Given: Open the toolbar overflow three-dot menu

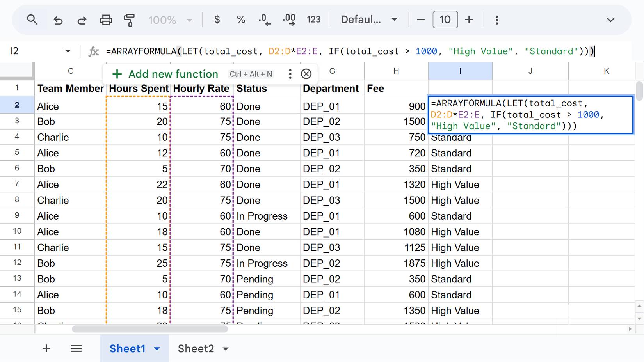Looking at the screenshot, I should [x=496, y=20].
